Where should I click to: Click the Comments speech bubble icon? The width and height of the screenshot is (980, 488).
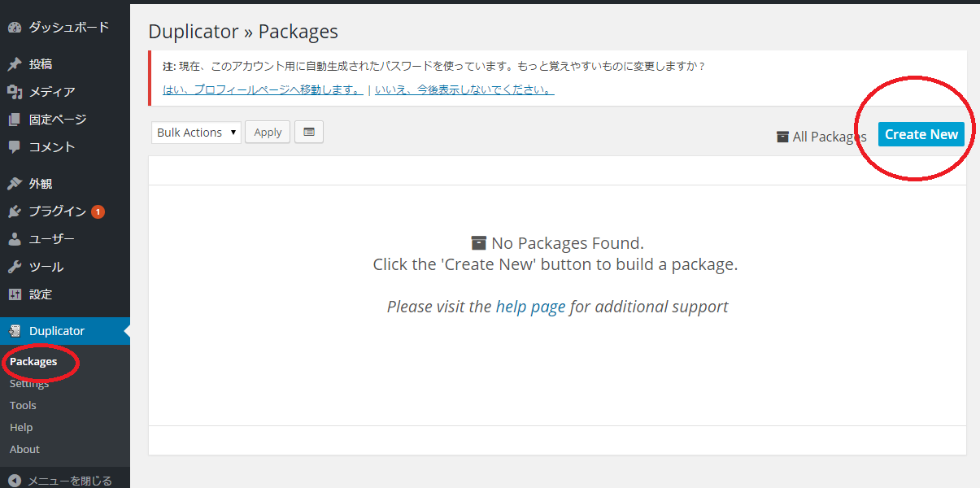tap(14, 147)
